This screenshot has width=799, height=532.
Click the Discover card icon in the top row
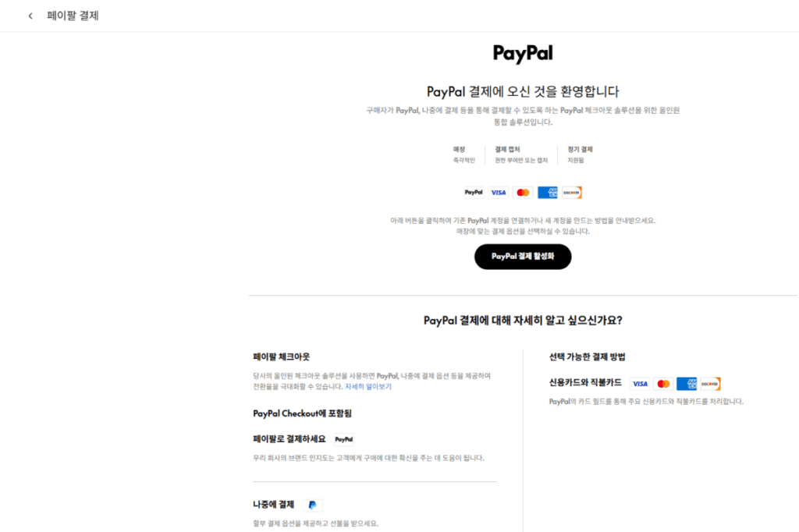(571, 192)
